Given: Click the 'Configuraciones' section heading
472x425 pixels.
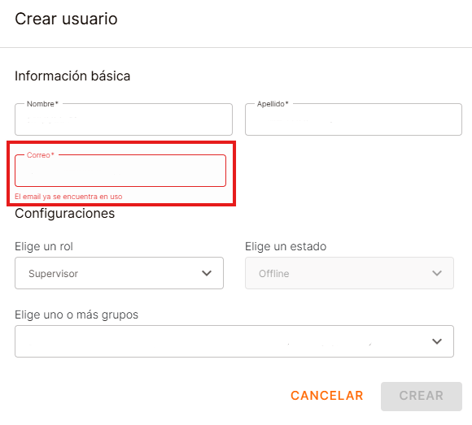Looking at the screenshot, I should tap(65, 213).
